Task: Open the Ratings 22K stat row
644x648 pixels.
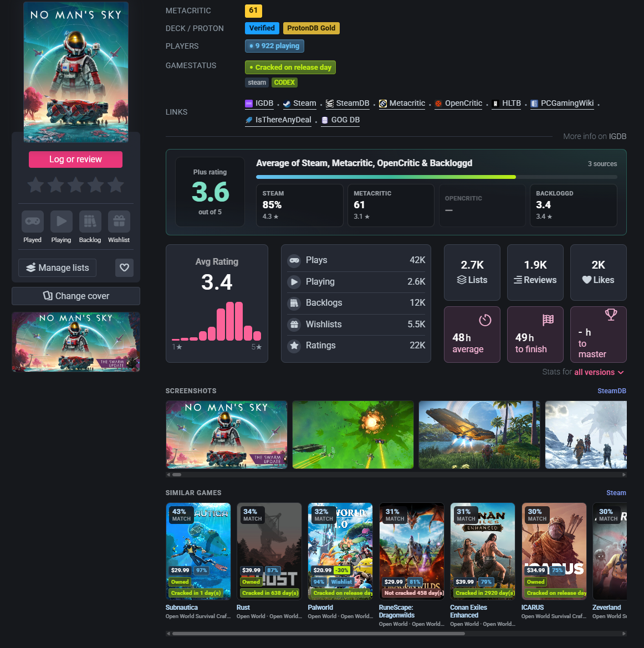Action: 356,346
